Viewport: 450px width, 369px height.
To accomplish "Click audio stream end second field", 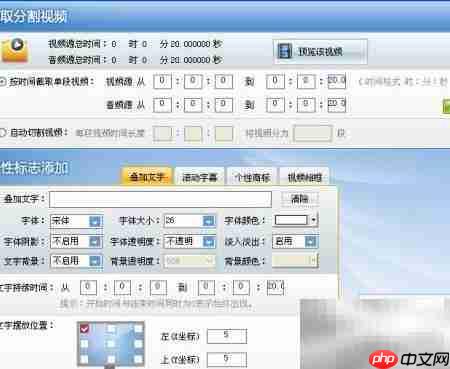I will [x=337, y=105].
